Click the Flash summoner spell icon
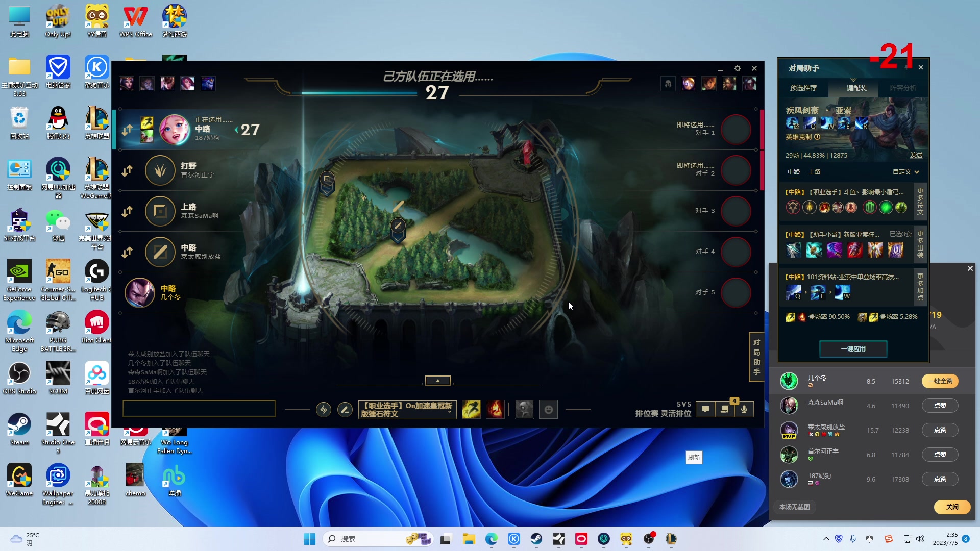 (x=471, y=410)
